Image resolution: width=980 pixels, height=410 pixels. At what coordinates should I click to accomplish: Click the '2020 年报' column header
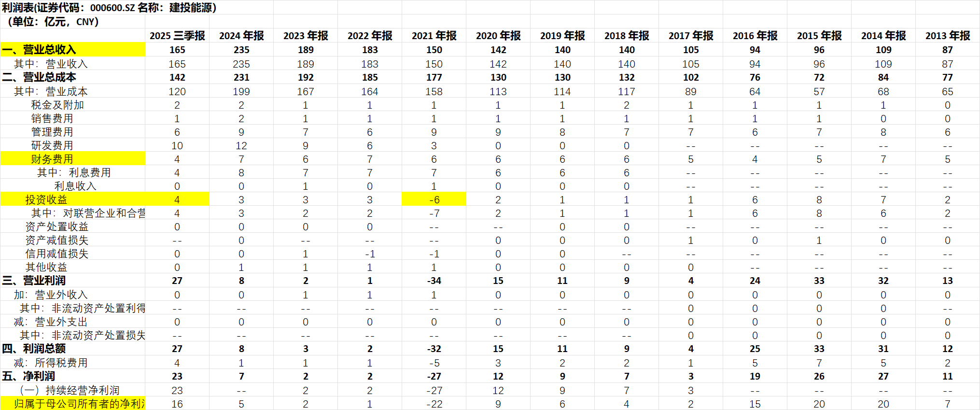(498, 36)
